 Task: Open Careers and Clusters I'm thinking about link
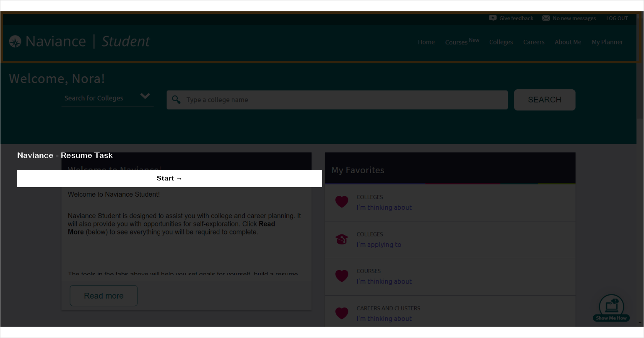[384, 319]
